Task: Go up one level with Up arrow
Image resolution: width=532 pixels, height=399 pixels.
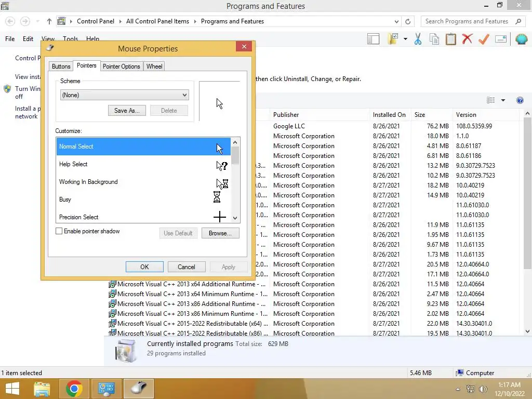Action: 49,21
